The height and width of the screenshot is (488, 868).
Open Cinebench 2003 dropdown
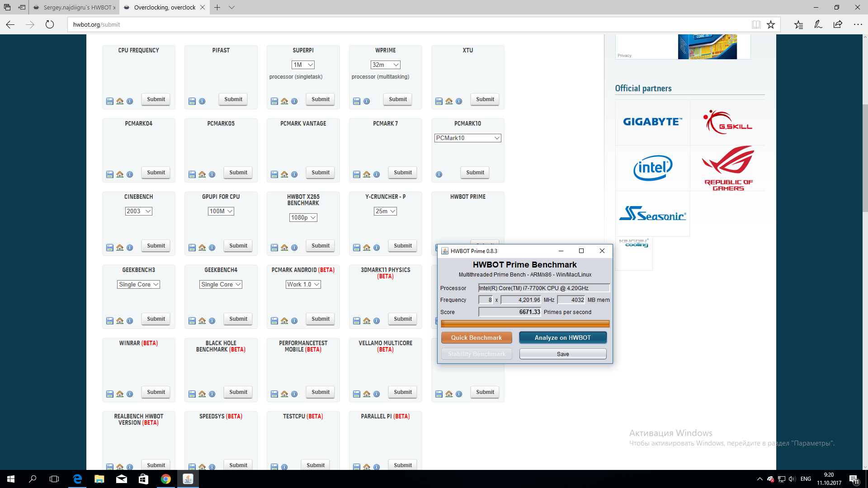click(138, 211)
